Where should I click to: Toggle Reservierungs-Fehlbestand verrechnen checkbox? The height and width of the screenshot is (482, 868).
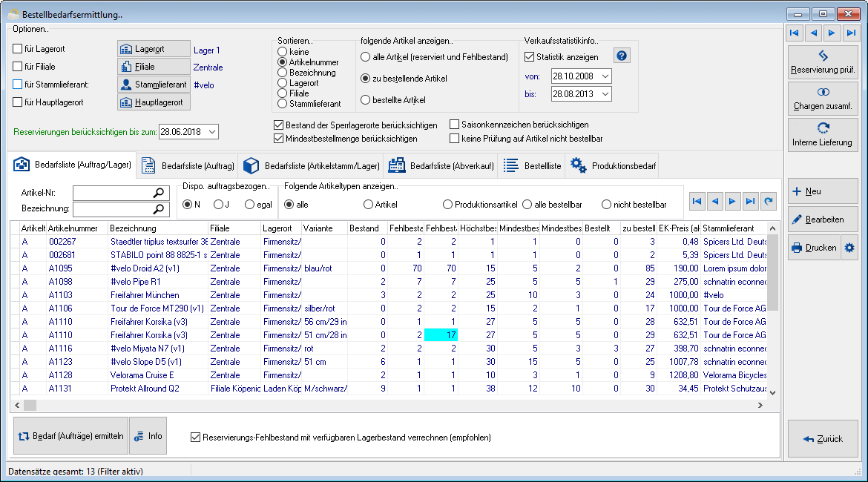(195, 438)
